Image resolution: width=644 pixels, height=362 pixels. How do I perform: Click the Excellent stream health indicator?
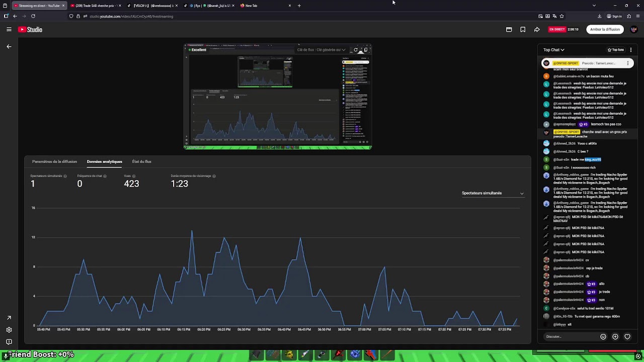pyautogui.click(x=197, y=50)
